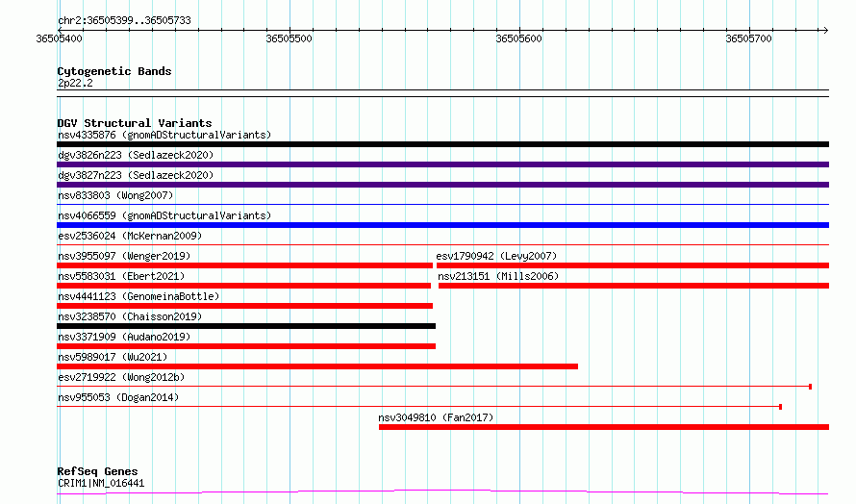Click the DGV Structural Variants track title

coord(135,123)
